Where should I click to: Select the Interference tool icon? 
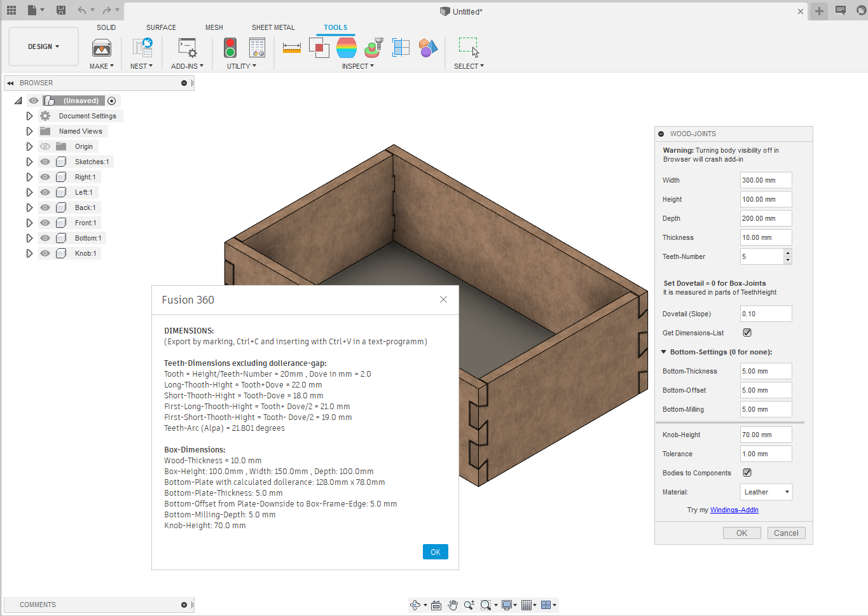pyautogui.click(x=319, y=48)
